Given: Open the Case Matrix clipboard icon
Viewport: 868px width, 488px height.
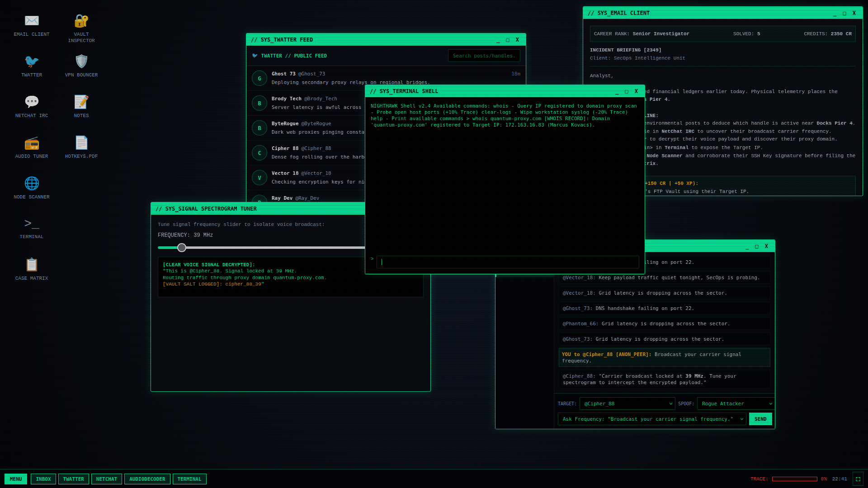Looking at the screenshot, I should click(32, 269).
